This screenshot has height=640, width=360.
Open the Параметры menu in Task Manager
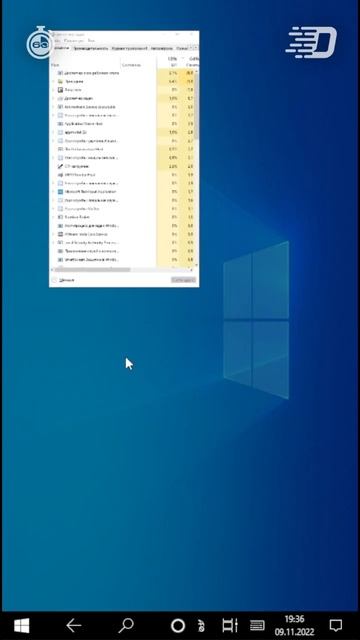pyautogui.click(x=73, y=41)
